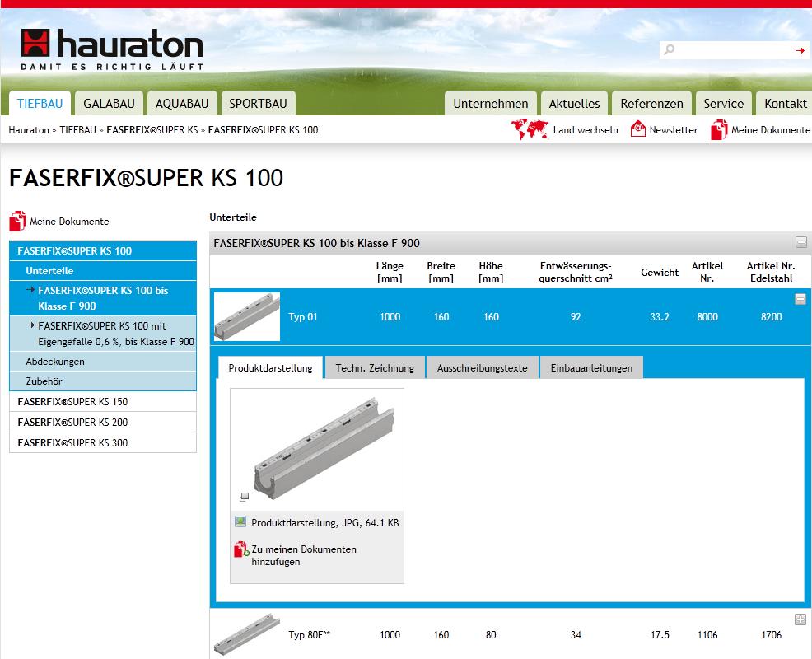Click the weight value 33.2

[659, 316]
